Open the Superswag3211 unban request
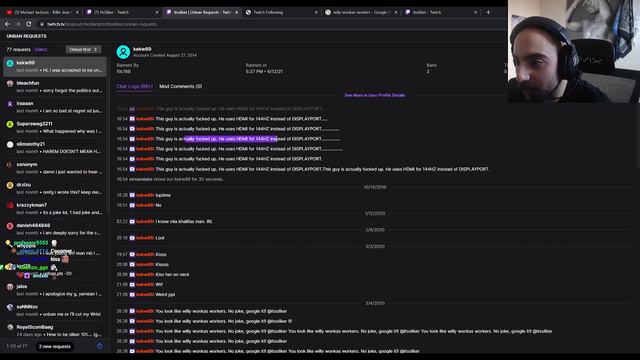The image size is (640, 360). [x=55, y=127]
